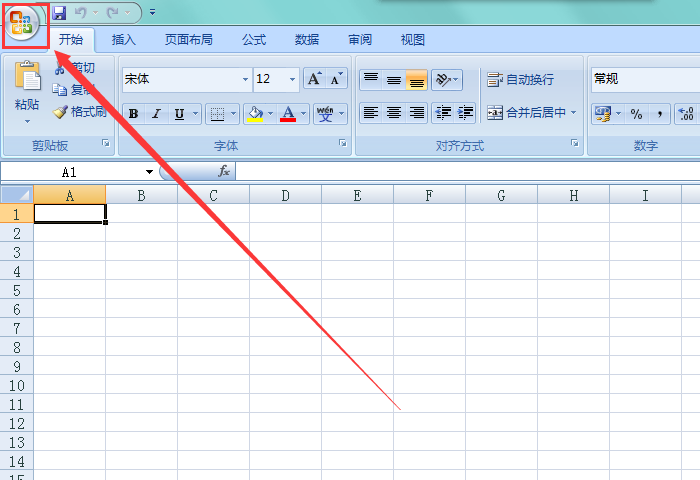The width and height of the screenshot is (700, 480).
Task: Apply red font color
Action: pos(288,114)
